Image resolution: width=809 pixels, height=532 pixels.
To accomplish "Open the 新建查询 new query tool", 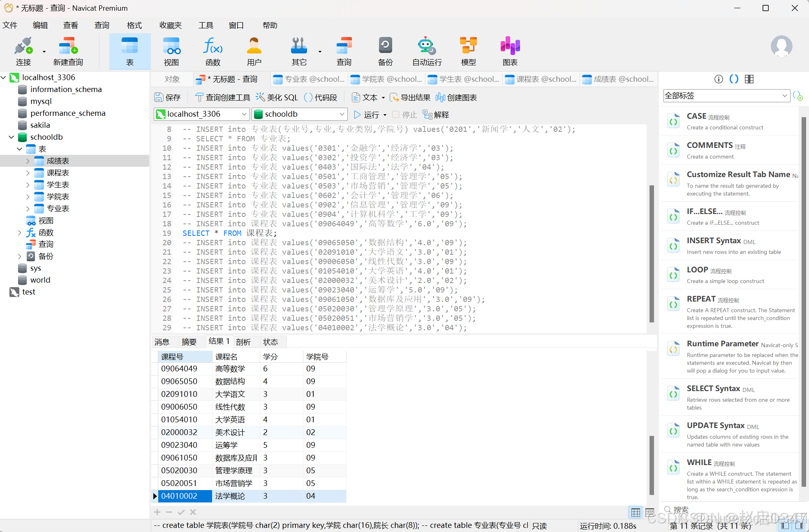I will point(68,51).
